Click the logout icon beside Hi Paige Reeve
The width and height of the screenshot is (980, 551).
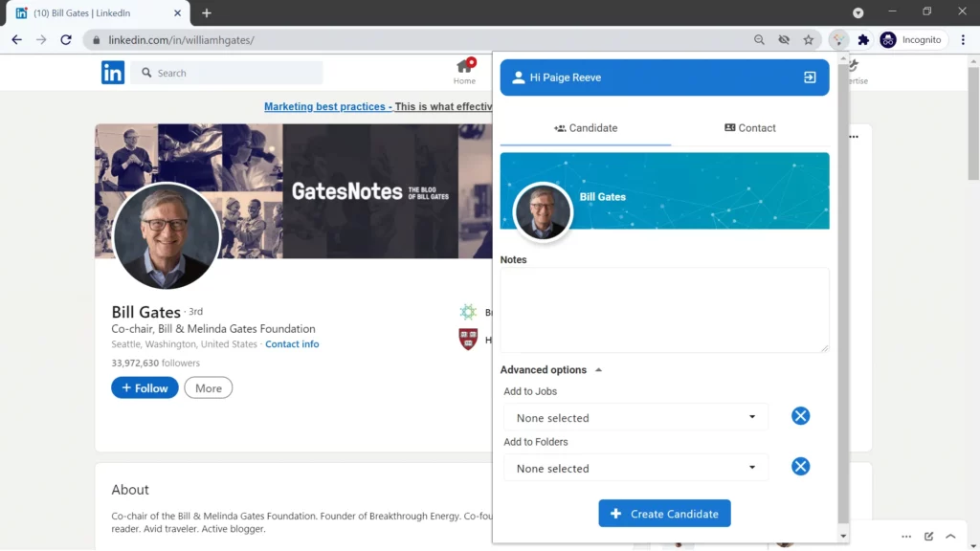click(x=810, y=77)
